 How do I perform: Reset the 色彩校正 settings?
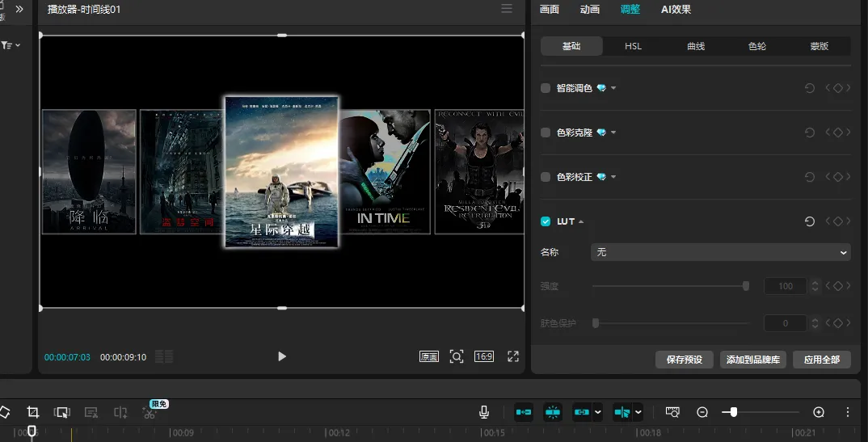click(x=809, y=177)
